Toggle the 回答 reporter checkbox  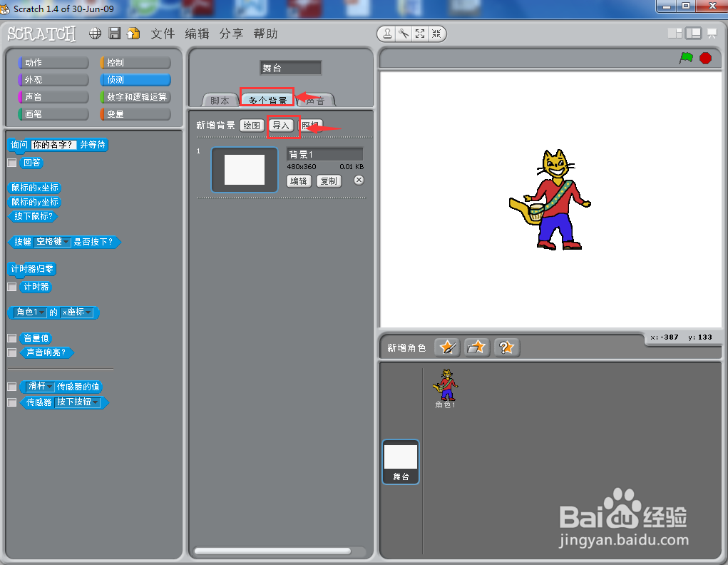tap(12, 163)
